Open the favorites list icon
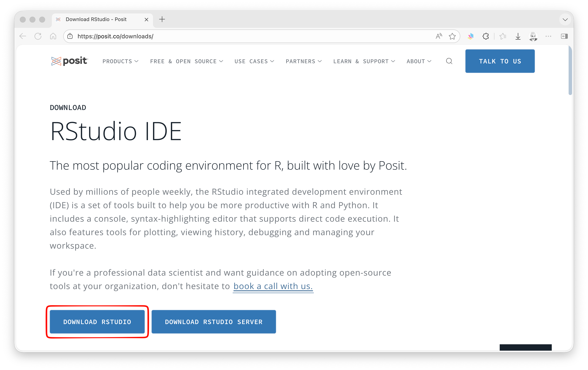 tap(503, 36)
